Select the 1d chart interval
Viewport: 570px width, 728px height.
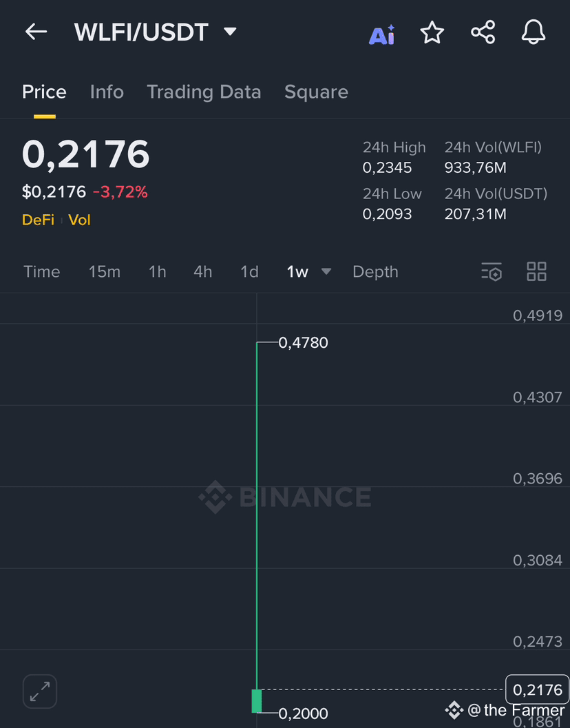pos(249,271)
